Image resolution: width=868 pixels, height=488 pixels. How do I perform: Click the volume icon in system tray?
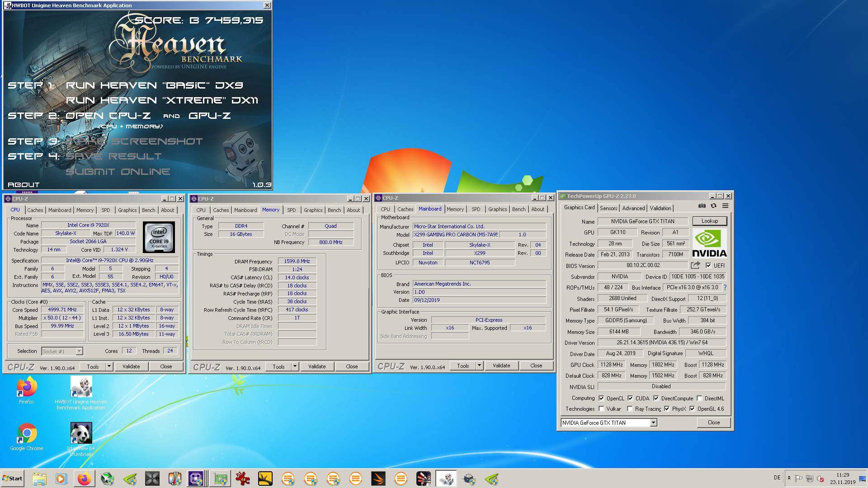click(x=821, y=478)
